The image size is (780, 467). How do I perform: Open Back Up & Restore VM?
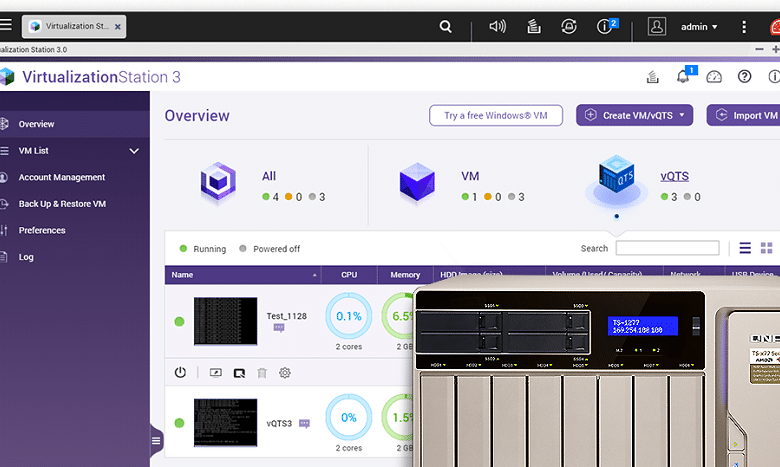click(75, 204)
